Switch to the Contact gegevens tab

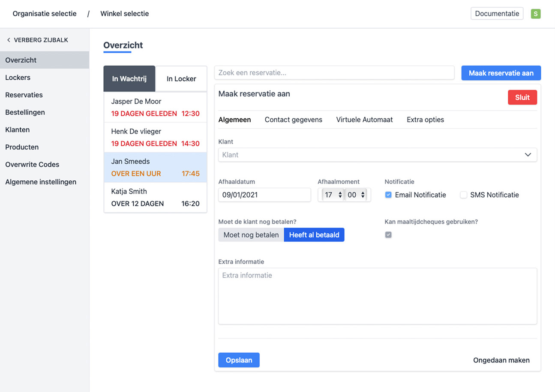[x=293, y=120]
